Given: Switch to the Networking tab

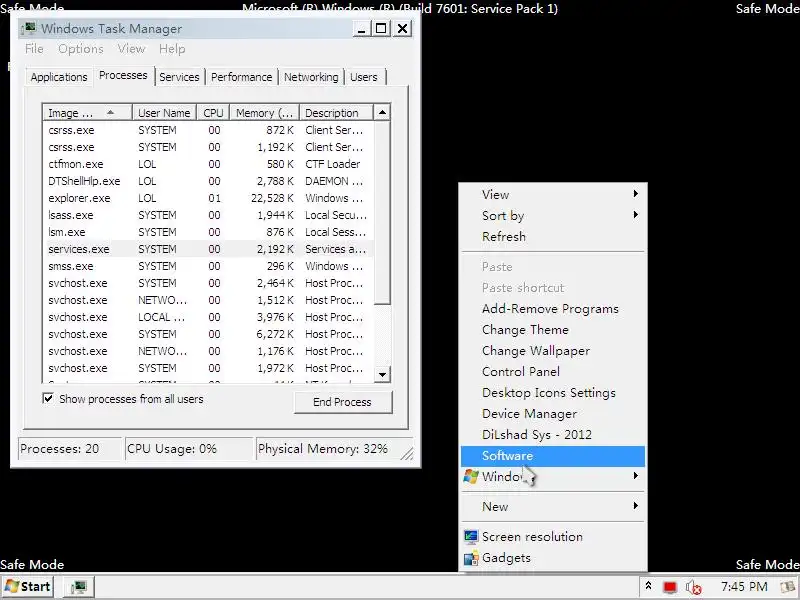Looking at the screenshot, I should click(311, 77).
